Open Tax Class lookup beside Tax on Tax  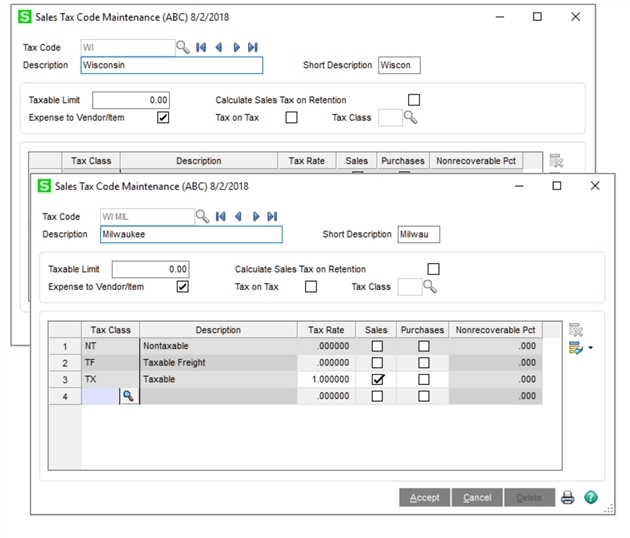pos(430,287)
